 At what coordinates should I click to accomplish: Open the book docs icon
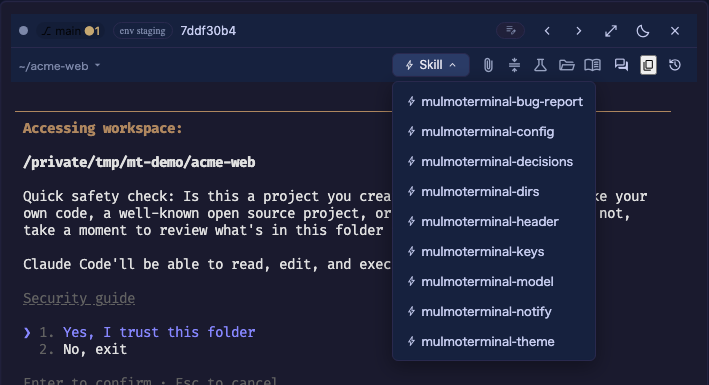click(x=592, y=65)
